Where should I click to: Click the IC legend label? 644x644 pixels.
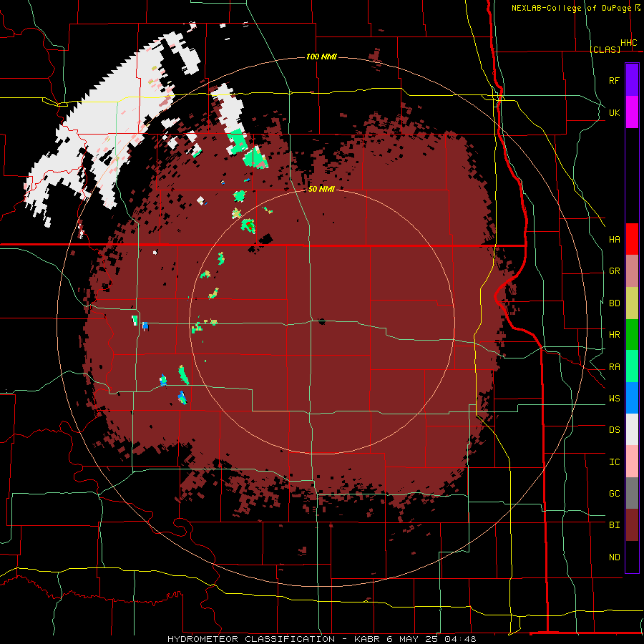pyautogui.click(x=614, y=462)
